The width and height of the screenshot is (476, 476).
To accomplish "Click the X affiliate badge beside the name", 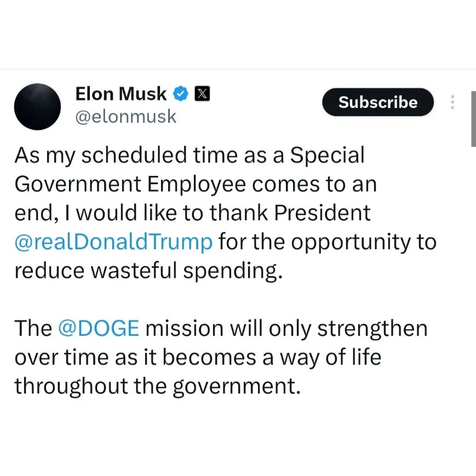I will [x=202, y=94].
